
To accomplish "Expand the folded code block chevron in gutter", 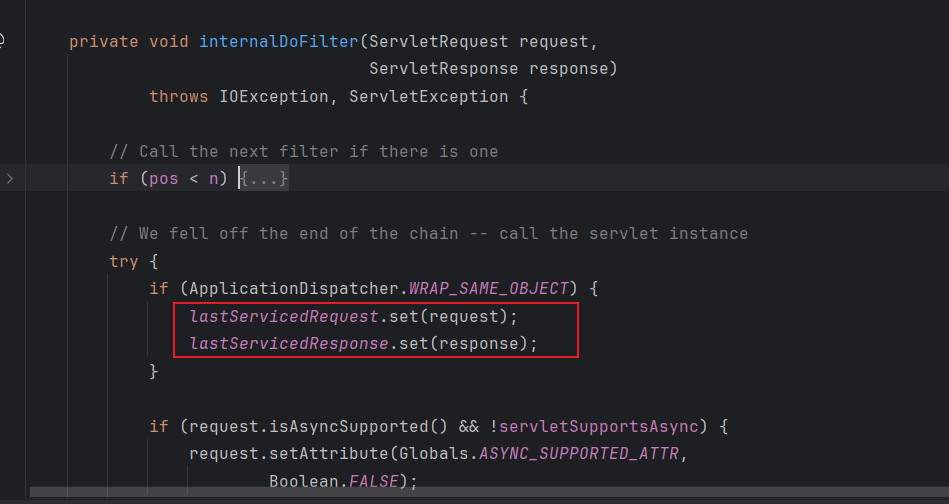I will pyautogui.click(x=10, y=179).
